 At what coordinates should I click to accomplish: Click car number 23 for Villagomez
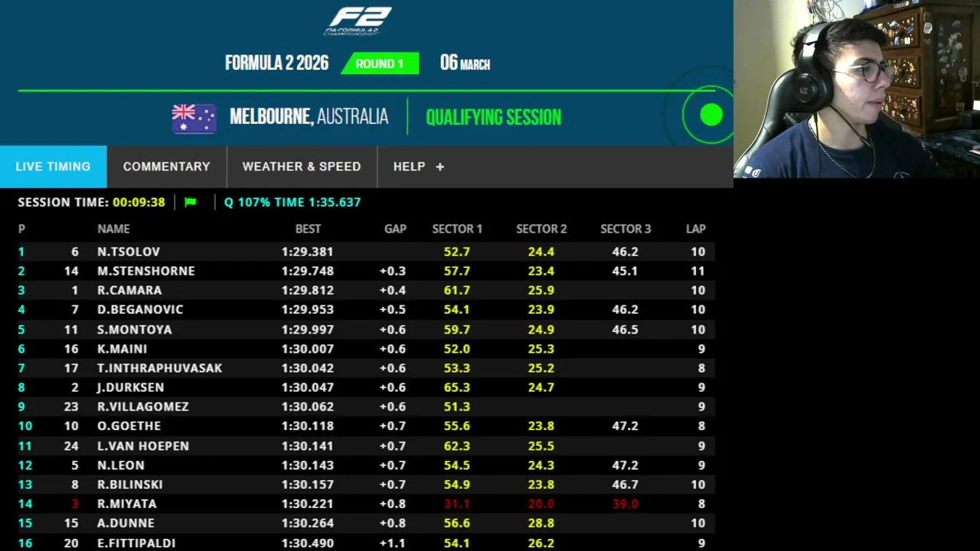click(x=71, y=406)
